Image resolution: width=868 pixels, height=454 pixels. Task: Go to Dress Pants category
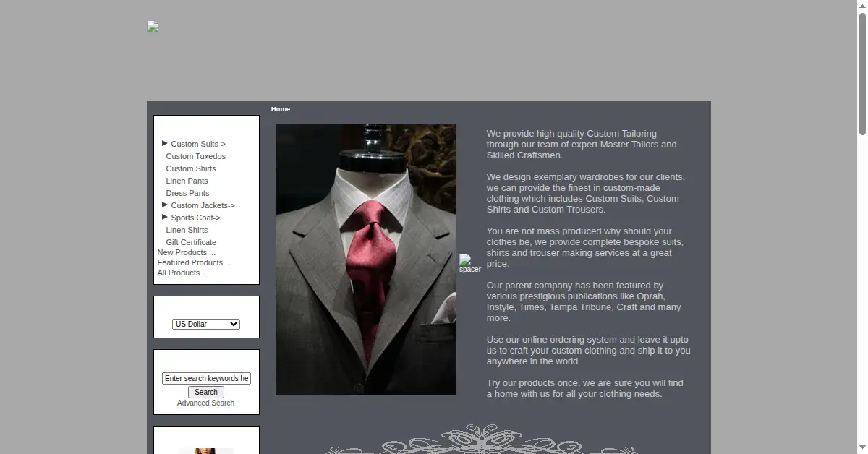pos(187,193)
